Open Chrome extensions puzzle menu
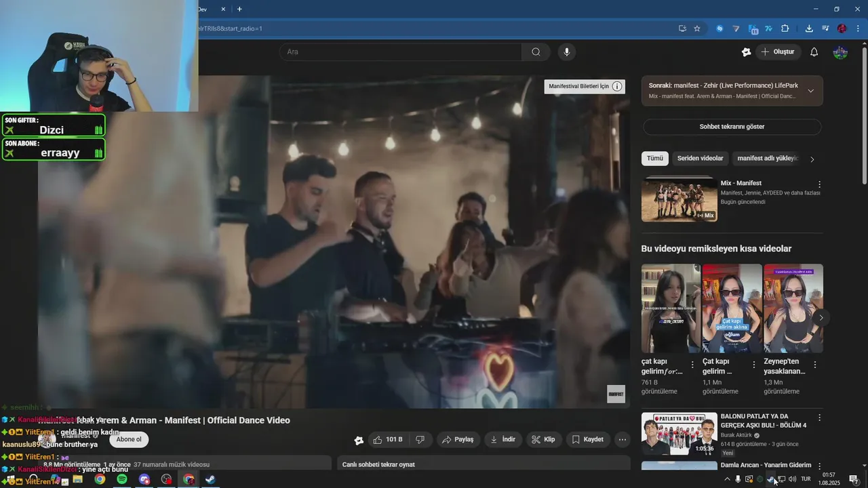The width and height of the screenshot is (868, 488). [785, 28]
